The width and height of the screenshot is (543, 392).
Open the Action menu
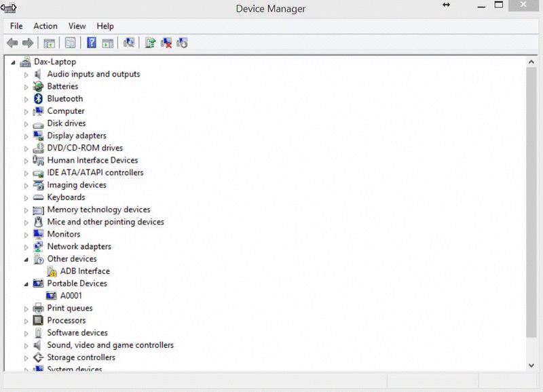coord(45,26)
